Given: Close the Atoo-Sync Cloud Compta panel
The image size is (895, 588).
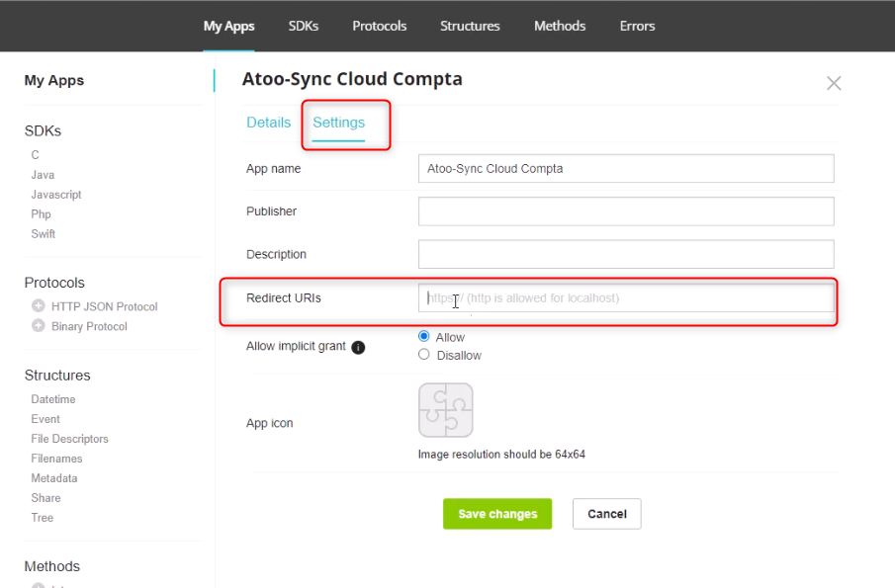Looking at the screenshot, I should (834, 83).
